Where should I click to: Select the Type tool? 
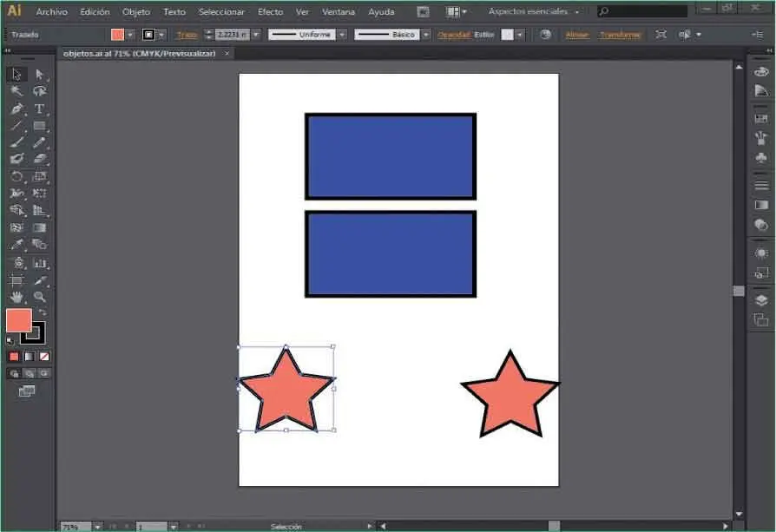(x=40, y=108)
